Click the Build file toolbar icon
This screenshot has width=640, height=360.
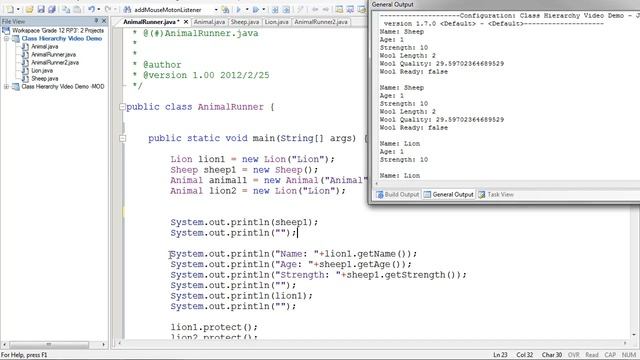click(x=287, y=9)
